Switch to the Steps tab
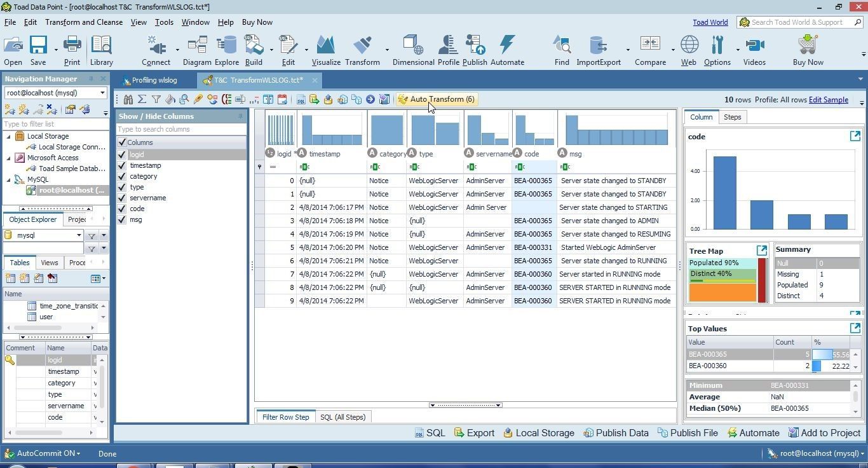Screen dimensions: 868x468 [x=732, y=117]
